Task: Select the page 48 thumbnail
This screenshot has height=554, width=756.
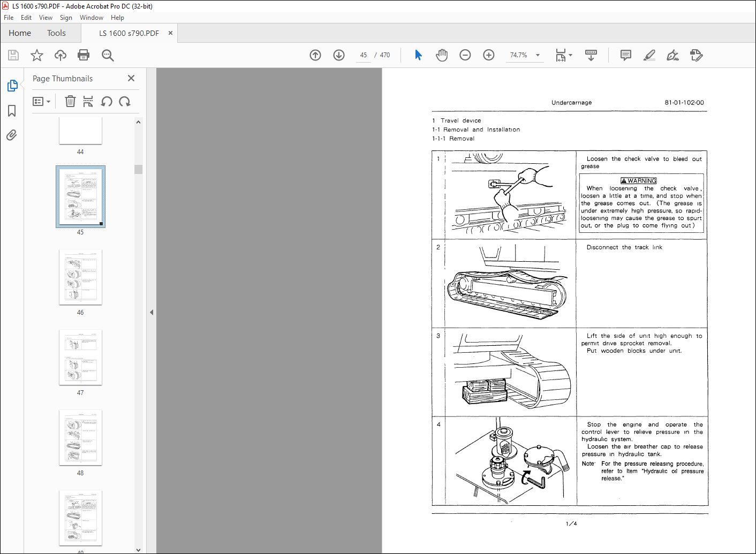Action: coord(80,437)
